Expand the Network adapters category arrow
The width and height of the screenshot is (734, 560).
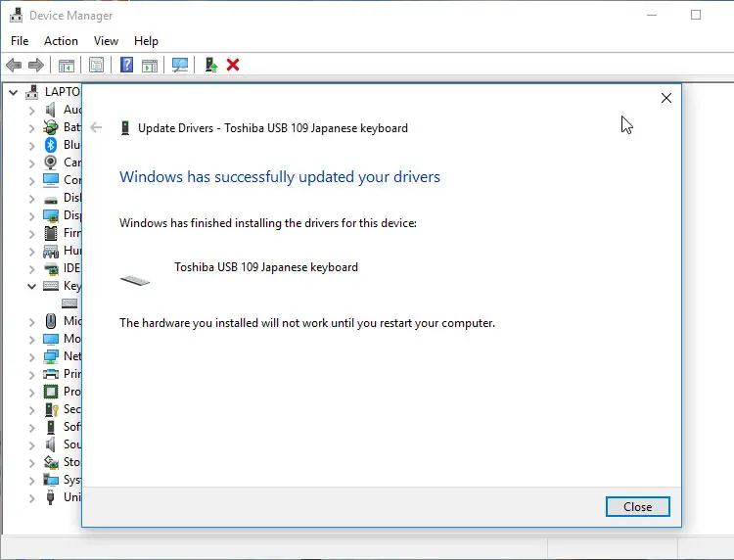[32, 357]
